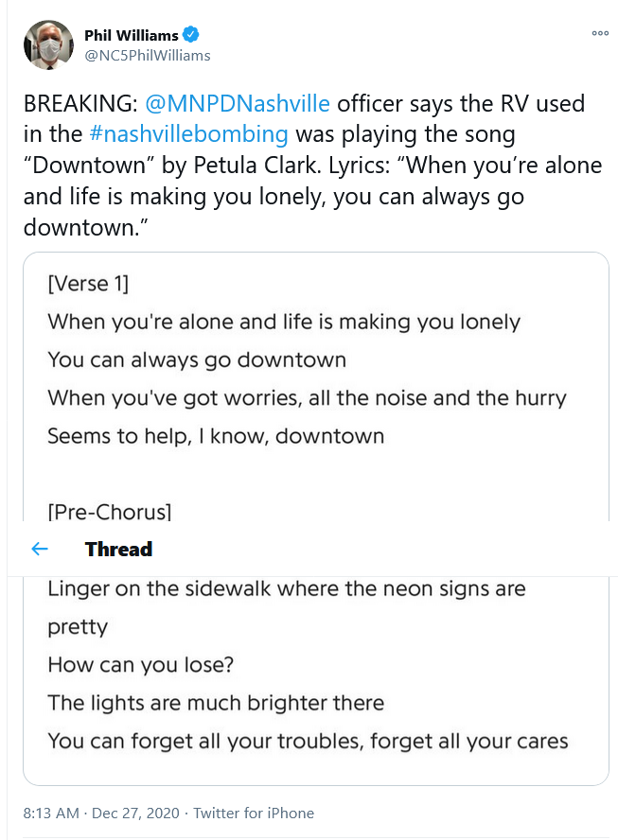Click Phil Williams' profile avatar photo
This screenshot has width=618, height=840.
[x=47, y=45]
